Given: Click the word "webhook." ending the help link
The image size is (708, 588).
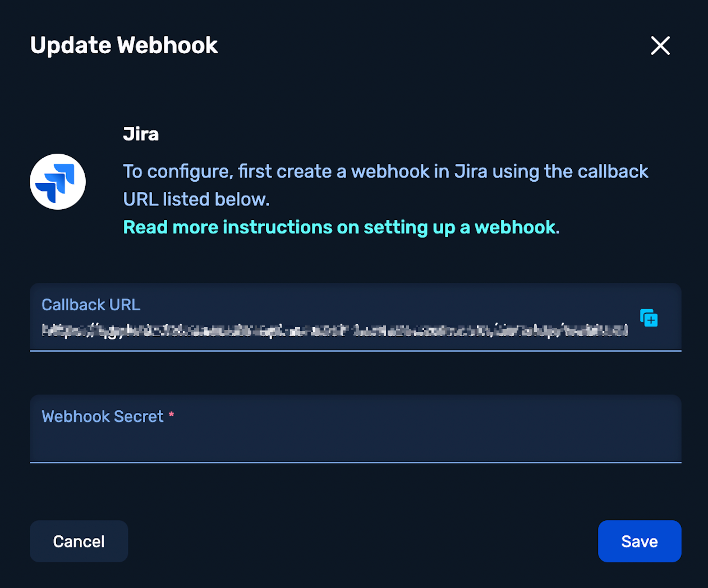Looking at the screenshot, I should tap(517, 227).
